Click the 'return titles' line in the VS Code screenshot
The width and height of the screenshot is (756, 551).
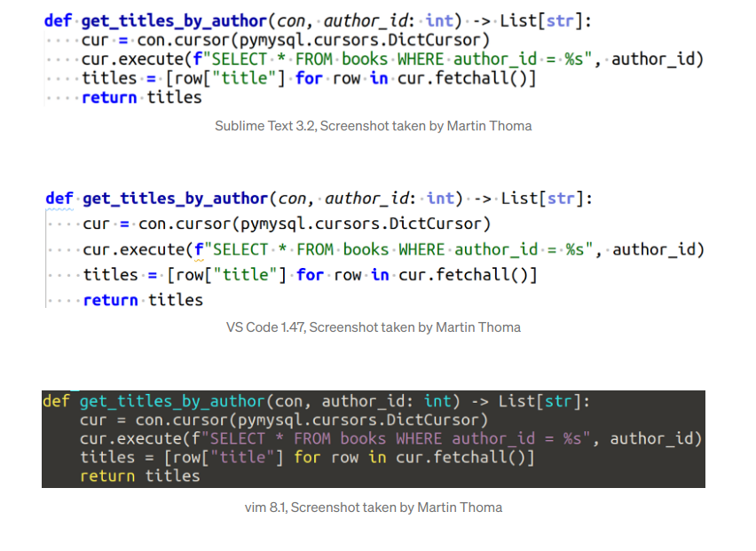click(143, 300)
